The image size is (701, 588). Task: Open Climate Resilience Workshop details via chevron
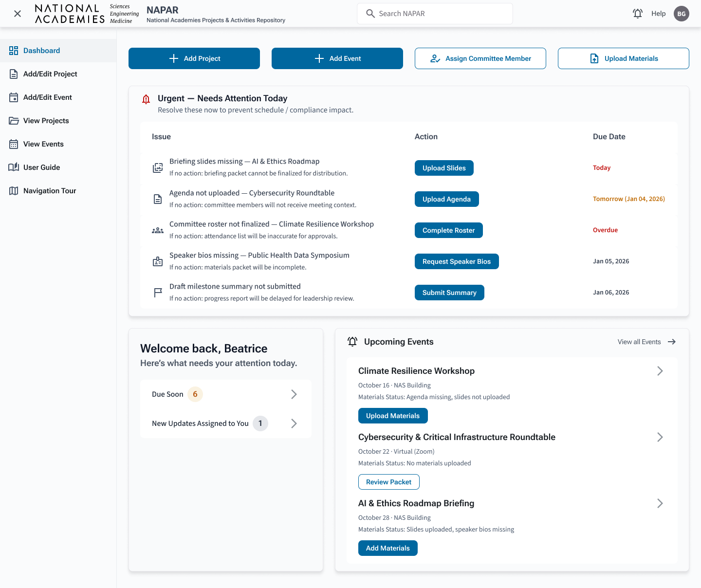pos(660,371)
